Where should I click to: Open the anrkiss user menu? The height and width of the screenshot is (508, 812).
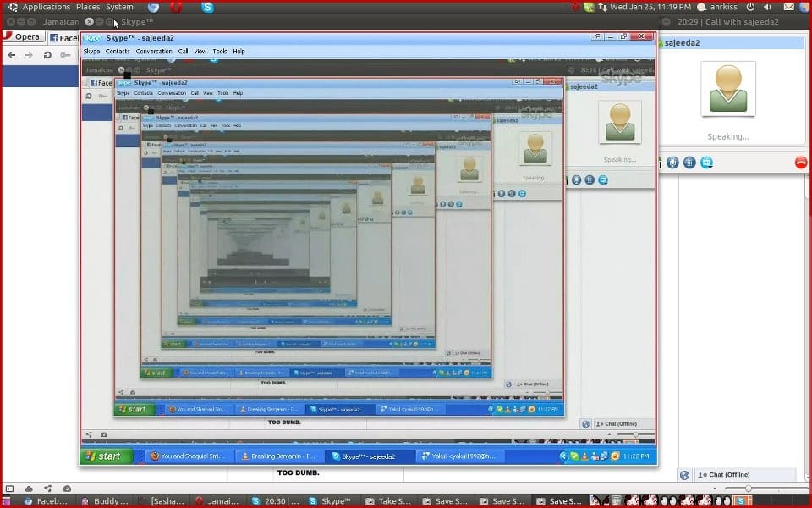[x=717, y=7]
